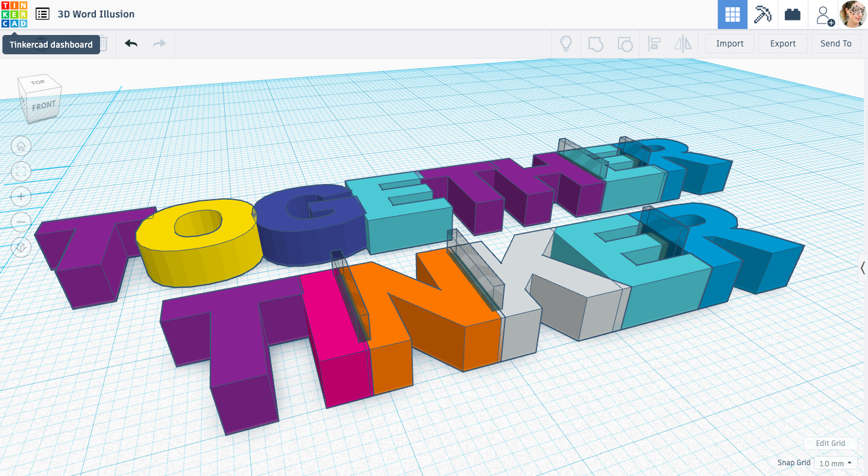Screen dimensions: 868x476
Task: Zoom out with the minus button
Action: pos(21,222)
